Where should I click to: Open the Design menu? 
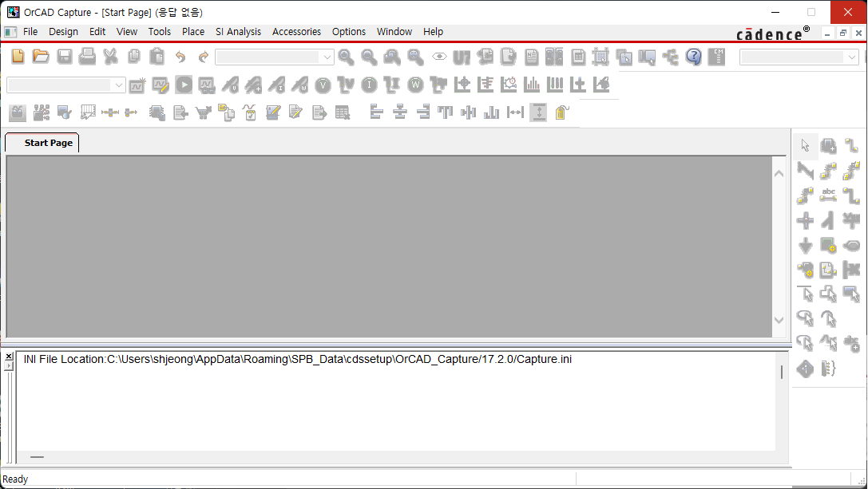pyautogui.click(x=63, y=32)
